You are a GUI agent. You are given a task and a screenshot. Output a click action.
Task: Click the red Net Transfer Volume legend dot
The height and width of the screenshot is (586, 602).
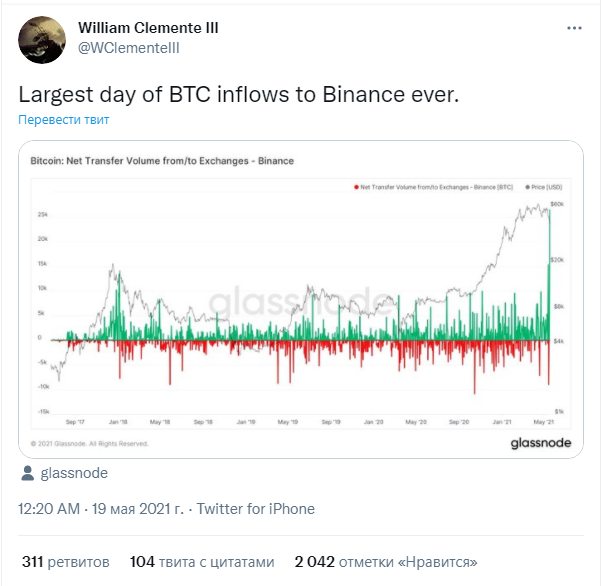[356, 187]
